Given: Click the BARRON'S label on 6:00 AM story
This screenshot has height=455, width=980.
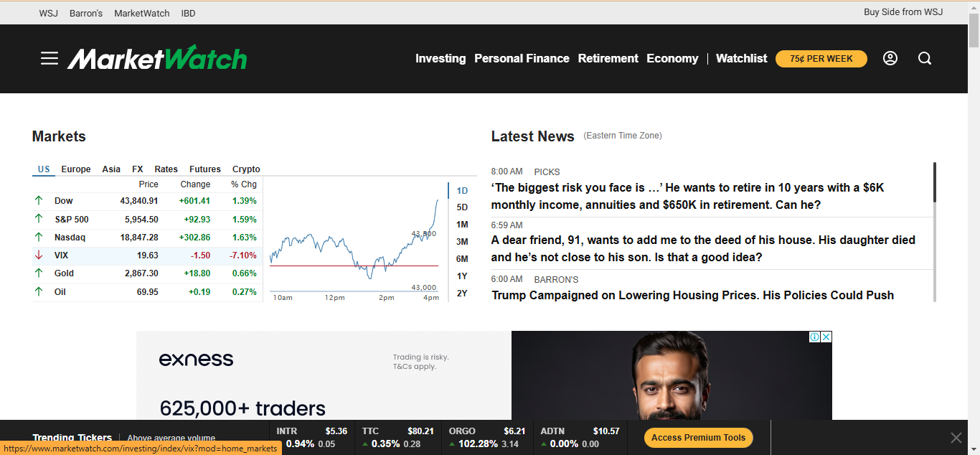Looking at the screenshot, I should coord(556,280).
